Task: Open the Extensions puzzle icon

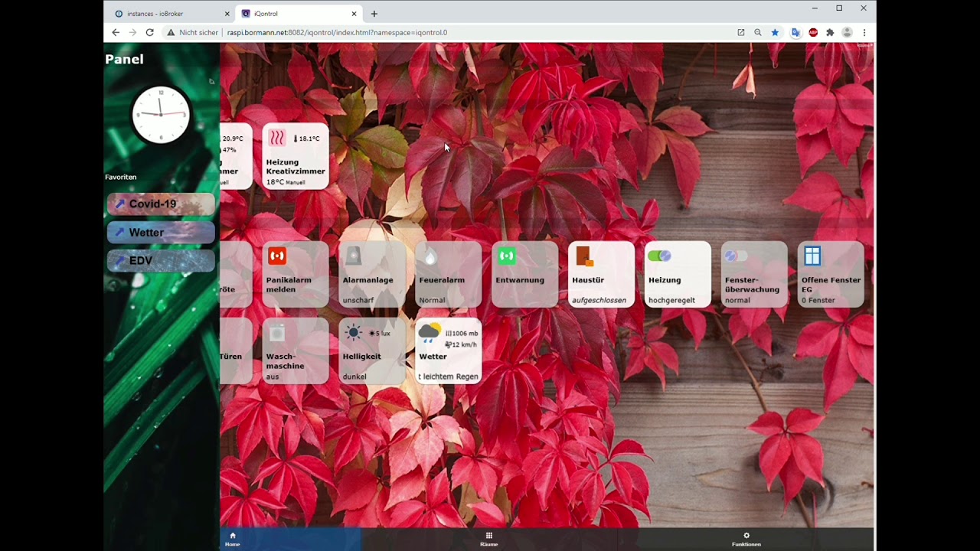Action: [x=830, y=33]
